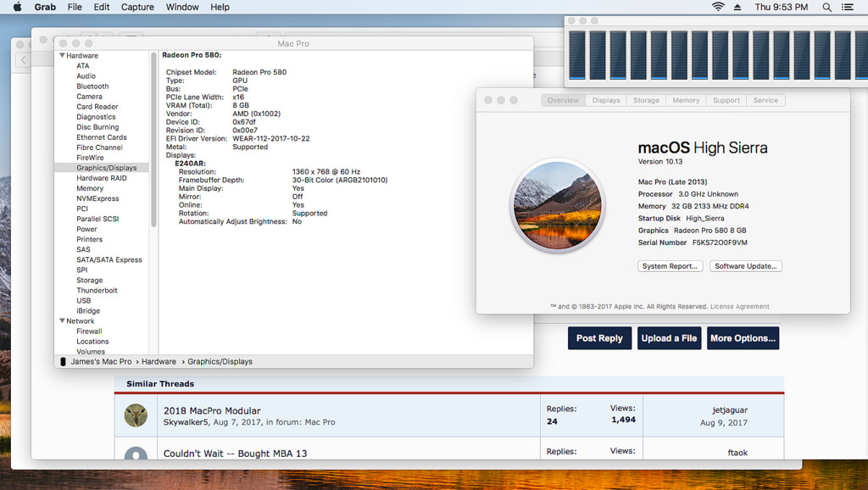Open the Edit menu
Viewport: 868px width, 490px height.
tap(102, 7)
